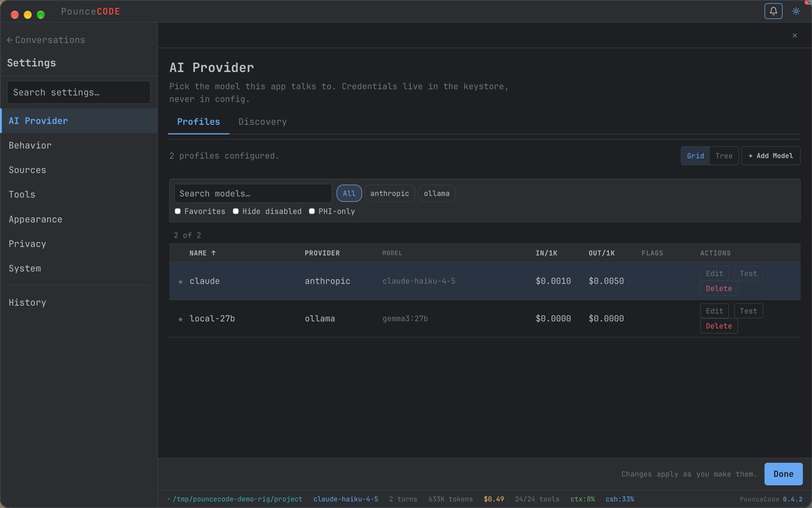Switch to Grid view

pos(695,156)
